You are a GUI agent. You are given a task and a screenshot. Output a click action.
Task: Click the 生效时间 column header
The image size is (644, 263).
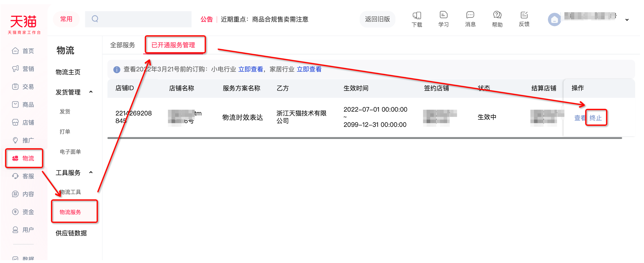click(x=356, y=88)
